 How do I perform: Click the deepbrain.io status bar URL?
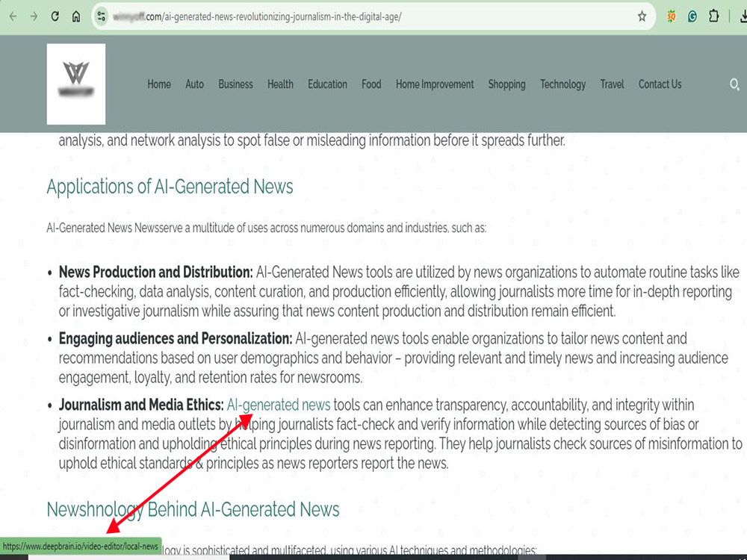(x=81, y=547)
